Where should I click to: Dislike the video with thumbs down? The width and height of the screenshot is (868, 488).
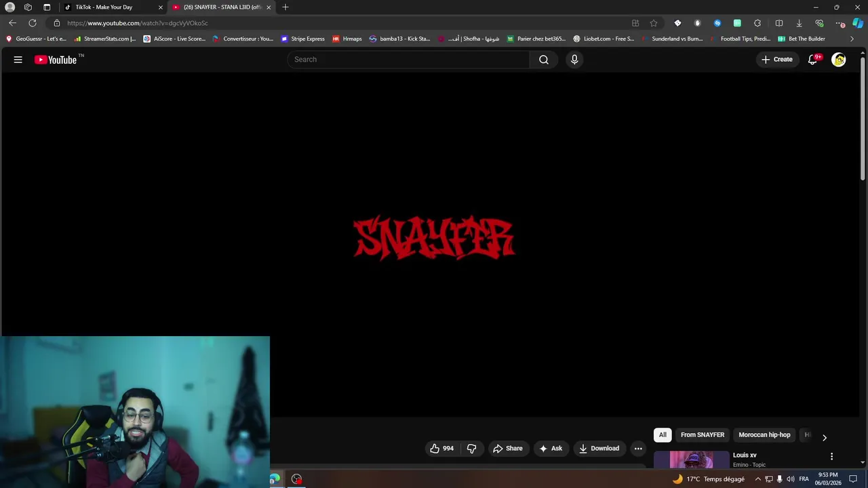[472, 448]
